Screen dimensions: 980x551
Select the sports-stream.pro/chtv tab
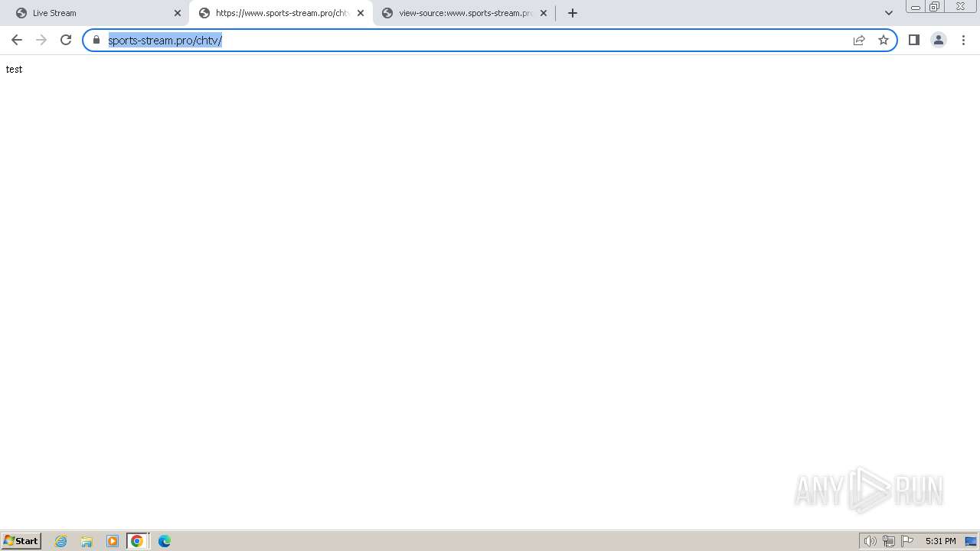pos(281,13)
